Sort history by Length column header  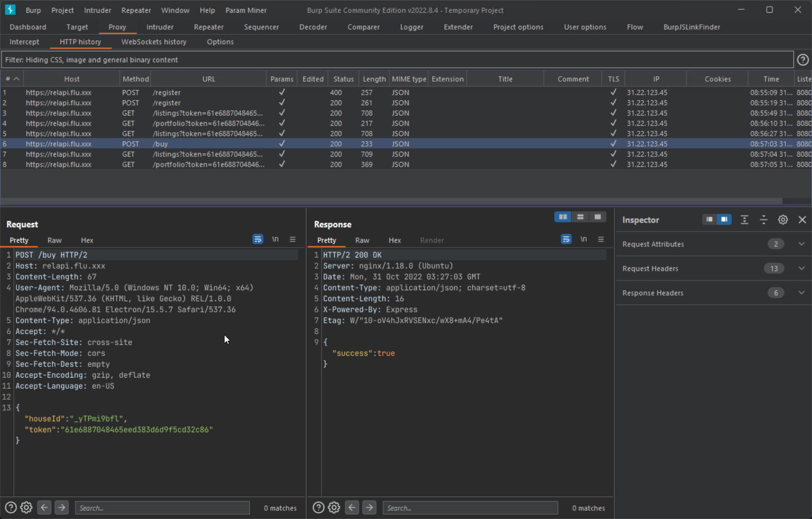click(374, 79)
